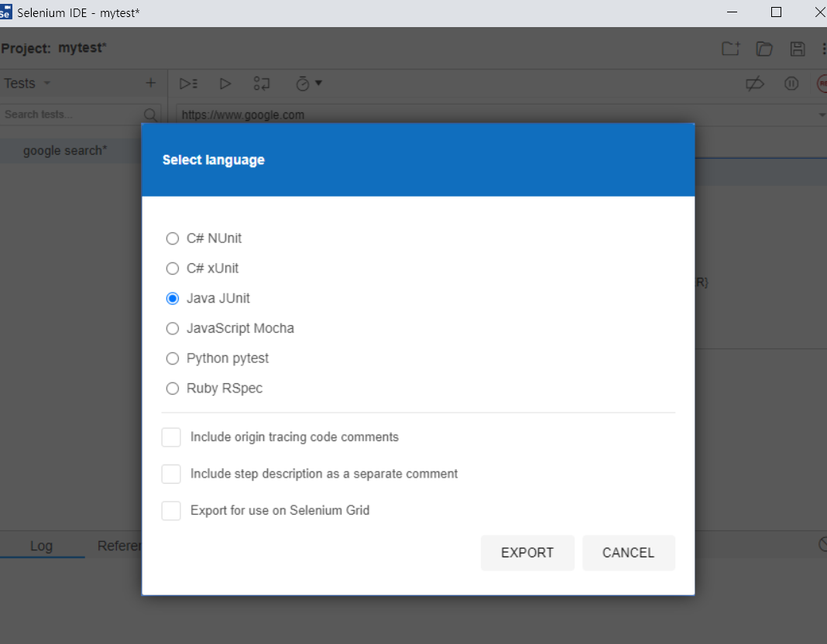Click the CANCEL button

[629, 553]
